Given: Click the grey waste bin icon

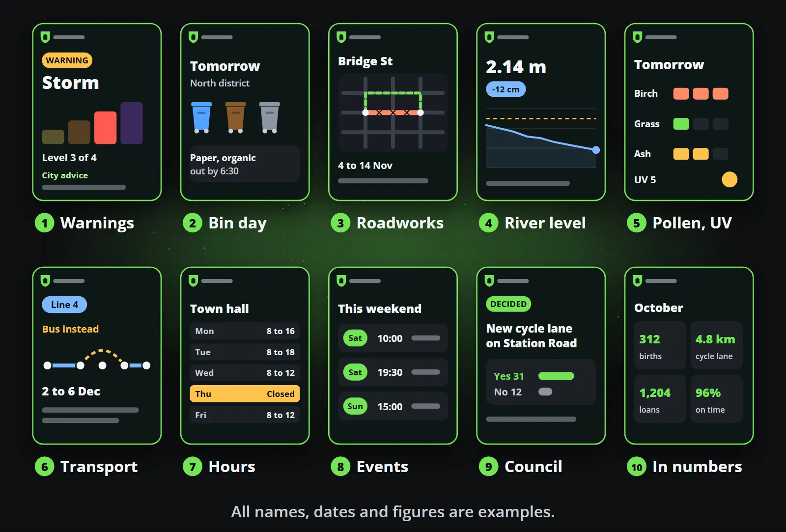Looking at the screenshot, I should coord(269,118).
